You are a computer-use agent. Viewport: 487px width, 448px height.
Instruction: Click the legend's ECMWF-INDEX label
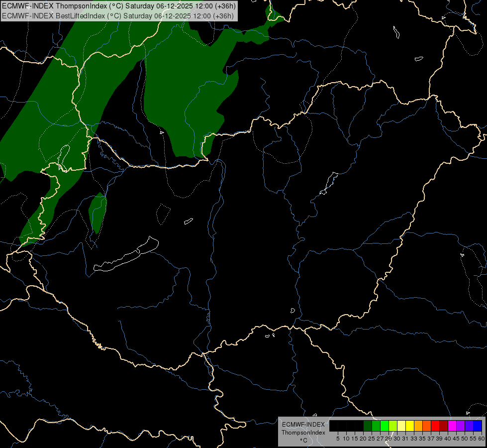click(303, 425)
